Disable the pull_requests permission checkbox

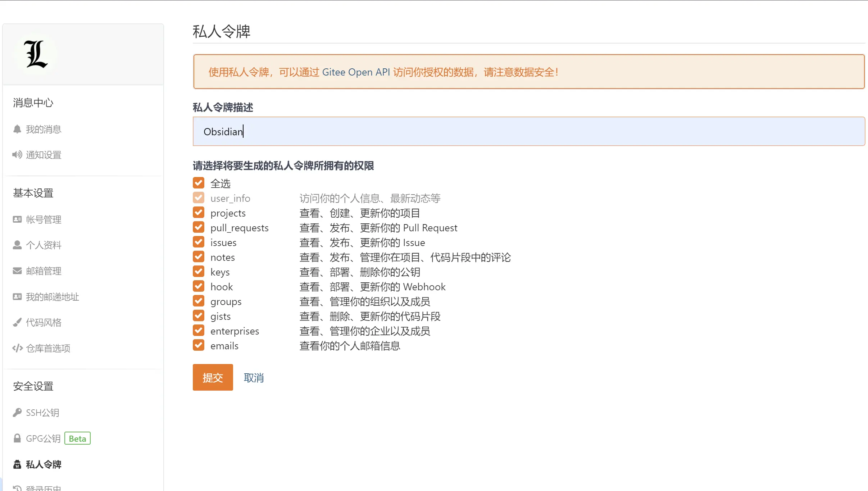(199, 227)
